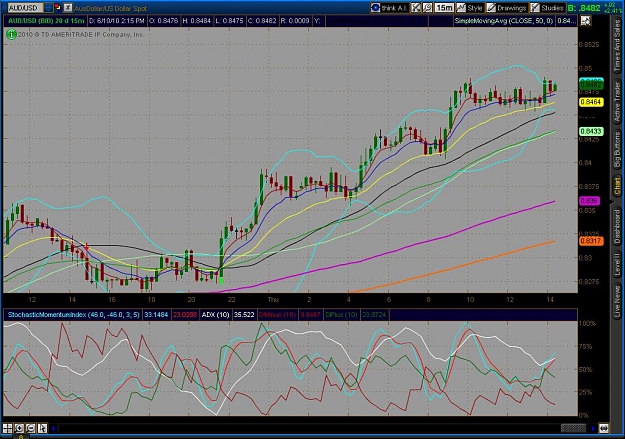The image size is (625, 439).
Task: Click the C: 0.8482 close value
Action: (x=262, y=21)
